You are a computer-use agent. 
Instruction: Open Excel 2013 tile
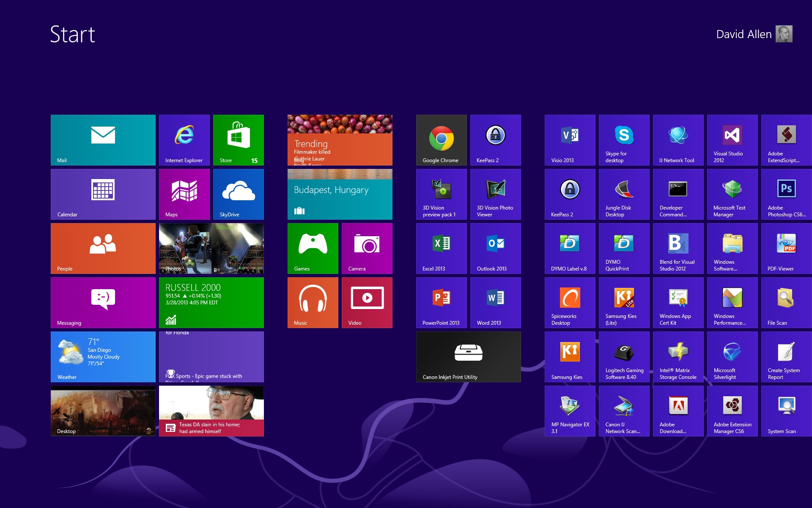click(441, 248)
